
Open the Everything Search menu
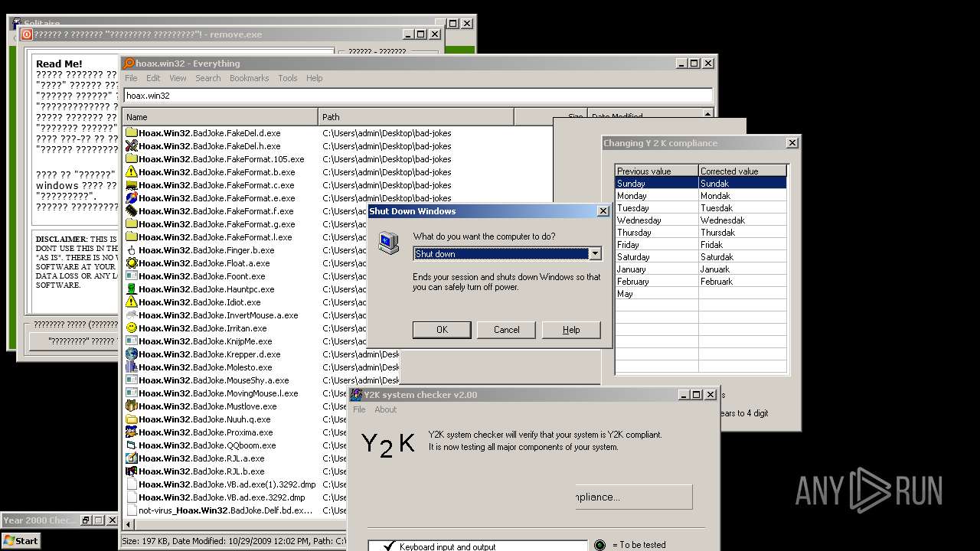click(207, 78)
